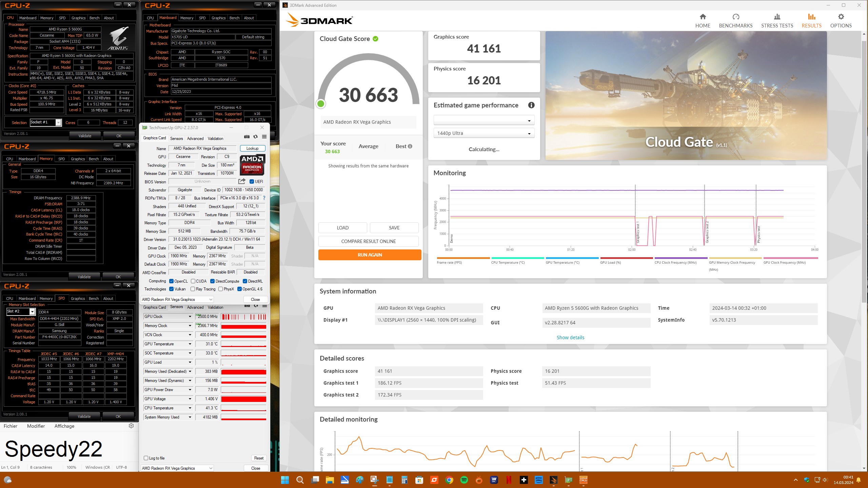
Task: Click the BIOS export share icon in GPU-Z
Action: 242,181
